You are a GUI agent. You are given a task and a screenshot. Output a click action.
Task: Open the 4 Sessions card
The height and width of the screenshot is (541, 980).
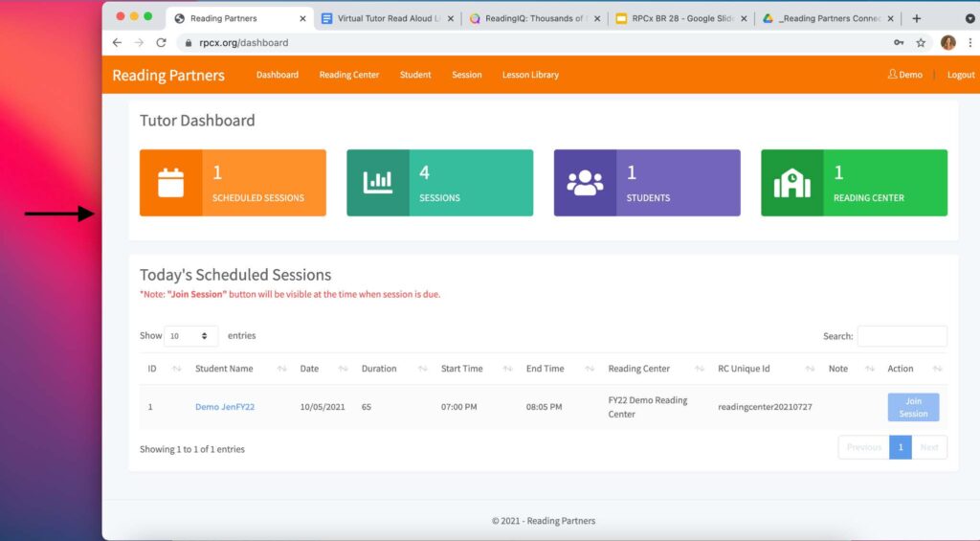[440, 183]
